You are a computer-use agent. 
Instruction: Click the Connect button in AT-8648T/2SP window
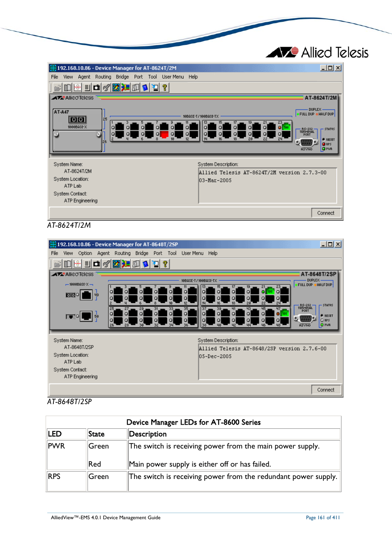(x=326, y=390)
